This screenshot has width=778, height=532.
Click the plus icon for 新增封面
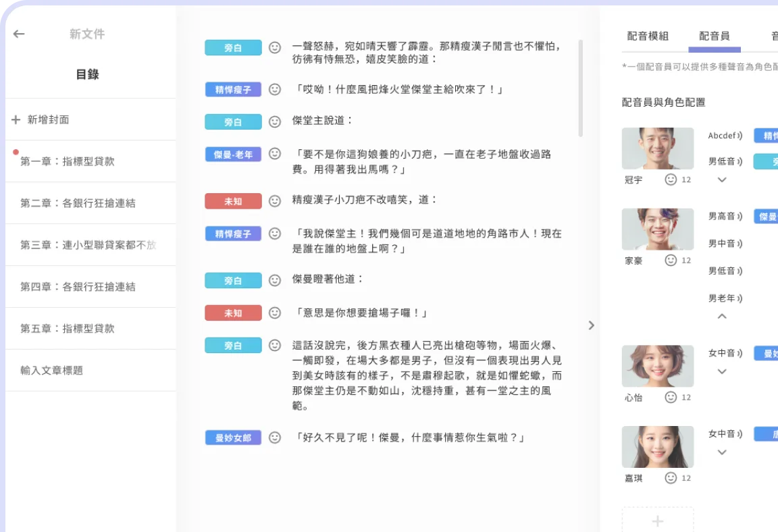(16, 119)
